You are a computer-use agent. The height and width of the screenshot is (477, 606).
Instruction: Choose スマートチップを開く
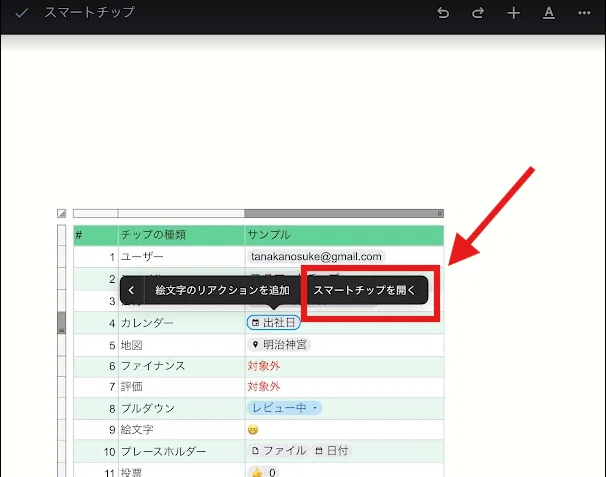click(x=364, y=290)
